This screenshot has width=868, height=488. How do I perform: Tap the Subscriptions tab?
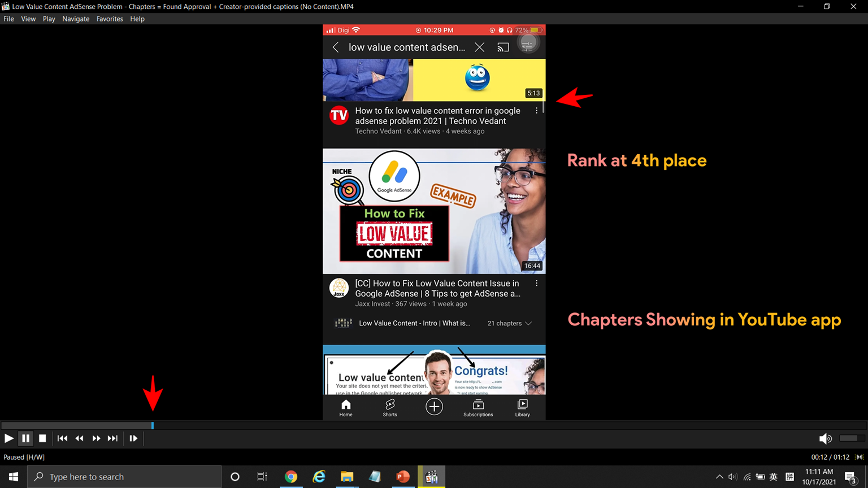[x=478, y=408]
